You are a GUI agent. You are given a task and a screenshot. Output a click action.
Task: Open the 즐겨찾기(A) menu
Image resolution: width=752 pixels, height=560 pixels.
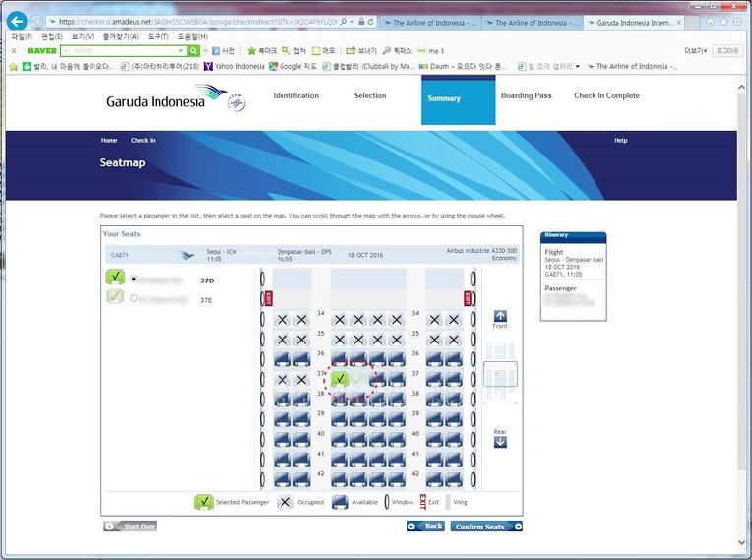pos(120,37)
